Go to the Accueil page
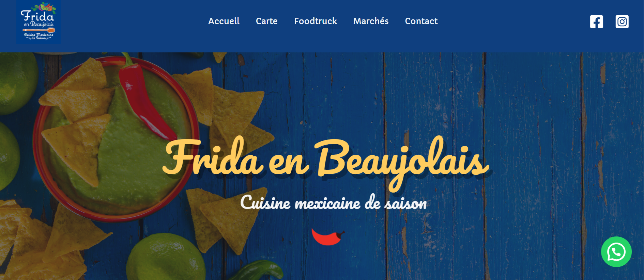The image size is (644, 280). (x=224, y=21)
